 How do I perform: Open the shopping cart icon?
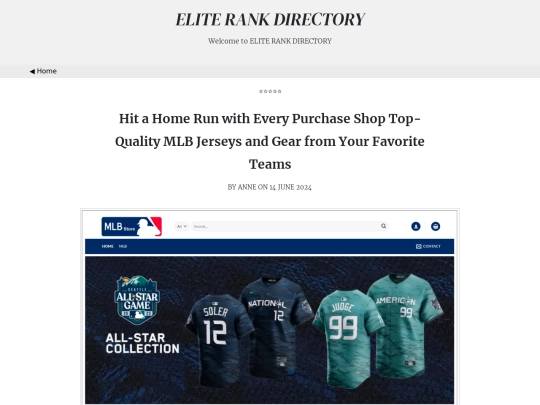pyautogui.click(x=435, y=226)
